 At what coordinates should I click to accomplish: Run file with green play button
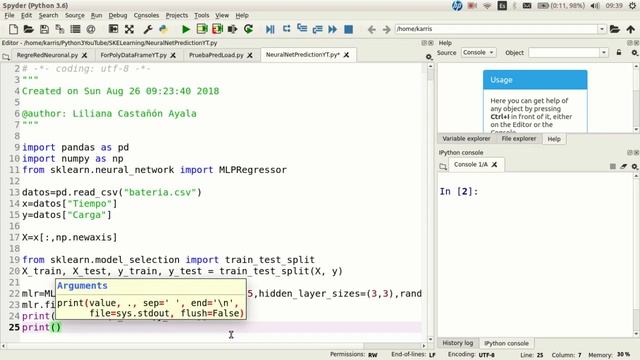pyautogui.click(x=186, y=29)
